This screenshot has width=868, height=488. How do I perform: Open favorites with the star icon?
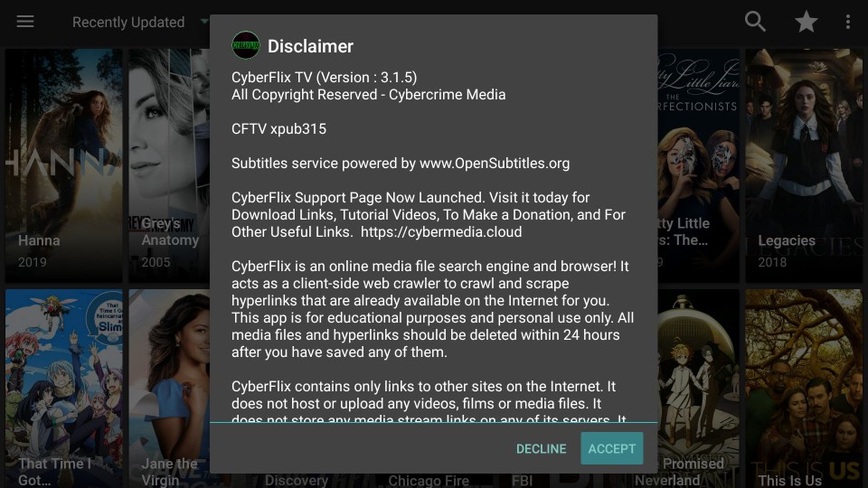(x=806, y=22)
